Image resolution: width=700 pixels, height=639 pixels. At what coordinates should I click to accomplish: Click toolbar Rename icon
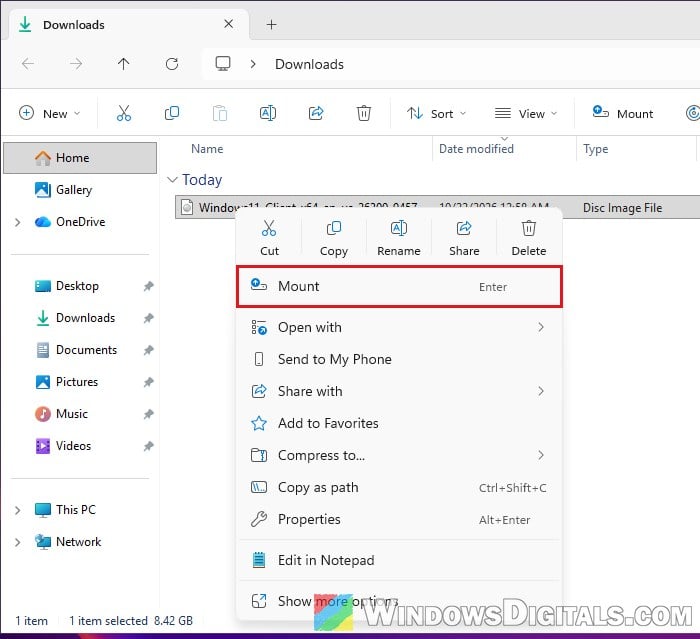click(268, 113)
